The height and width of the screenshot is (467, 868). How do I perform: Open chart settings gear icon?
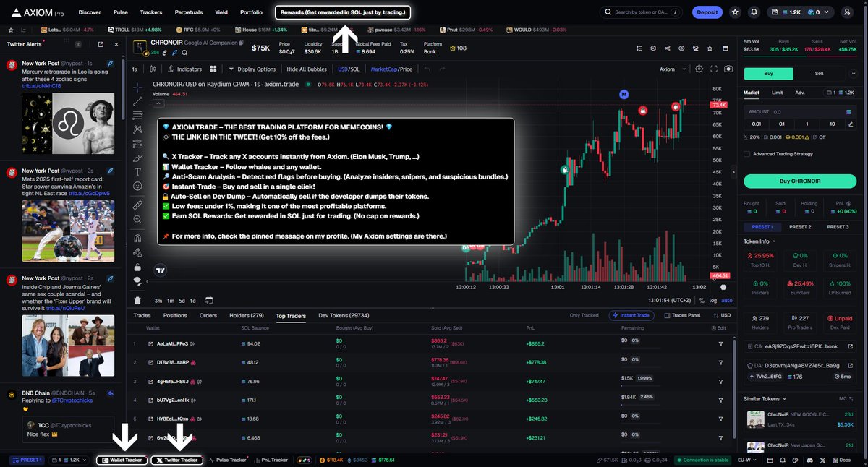(699, 69)
